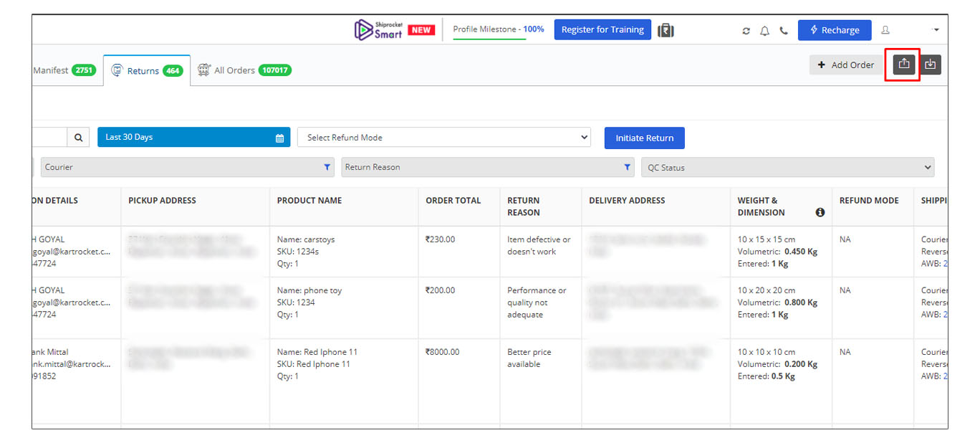Click the Initiate Return button

(x=645, y=138)
